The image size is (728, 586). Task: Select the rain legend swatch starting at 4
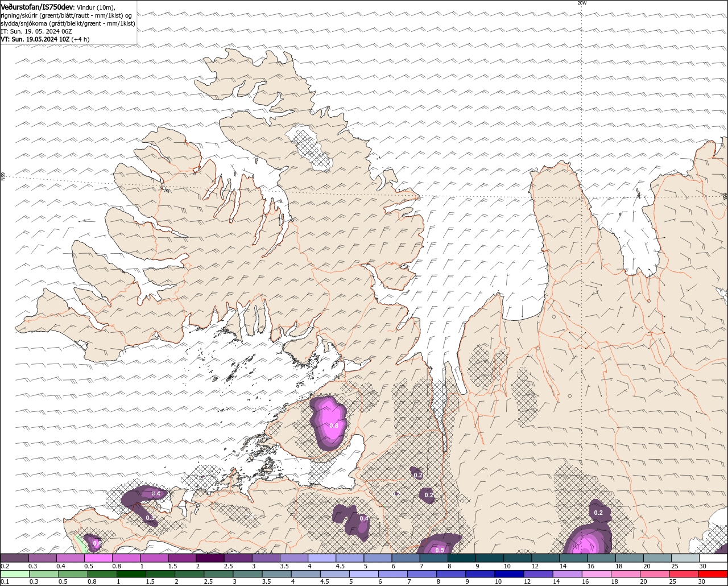(x=307, y=573)
